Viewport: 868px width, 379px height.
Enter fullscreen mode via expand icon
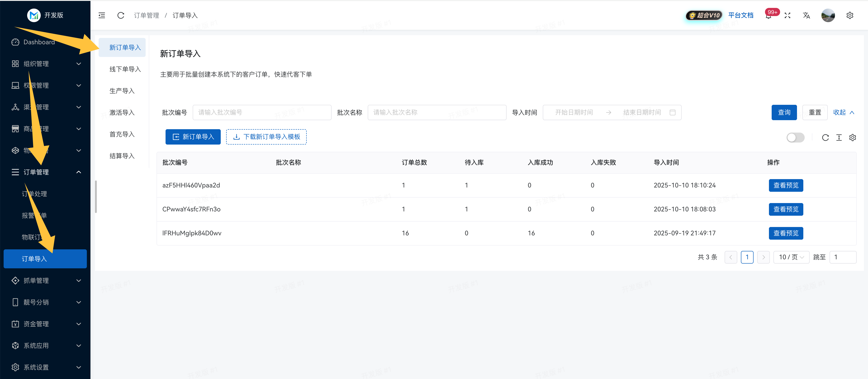click(787, 16)
